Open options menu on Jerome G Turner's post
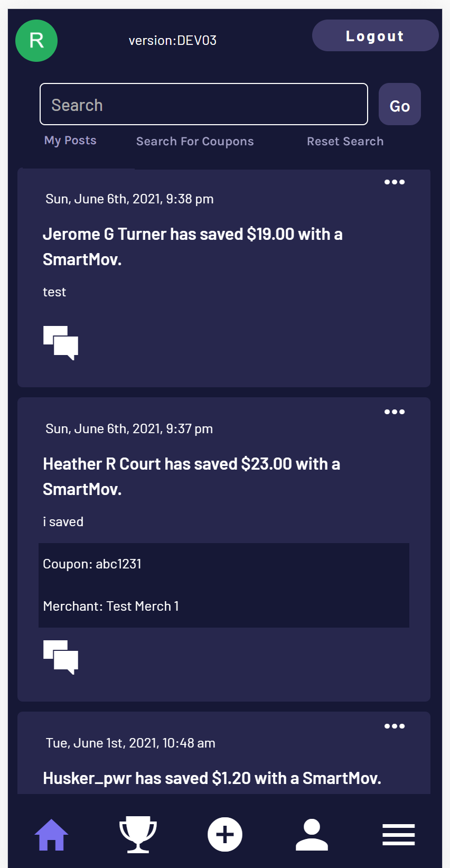This screenshot has width=450, height=868. tap(395, 182)
